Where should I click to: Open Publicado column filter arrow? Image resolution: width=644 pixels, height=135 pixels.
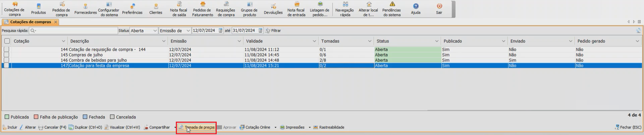[503, 41]
